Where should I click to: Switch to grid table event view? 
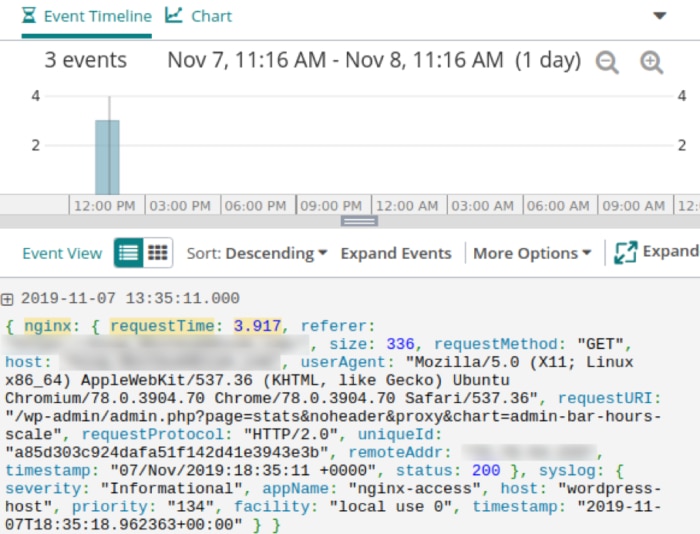[x=158, y=253]
